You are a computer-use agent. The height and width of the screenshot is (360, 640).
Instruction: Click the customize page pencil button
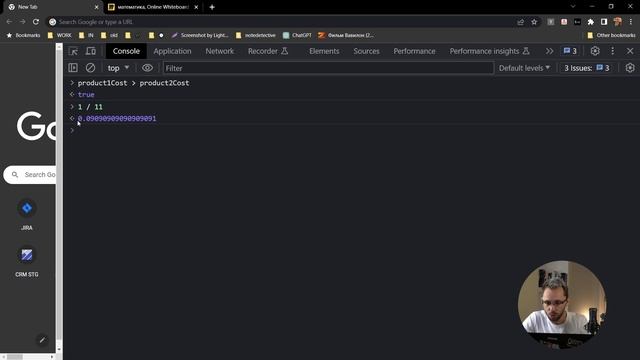(x=42, y=340)
